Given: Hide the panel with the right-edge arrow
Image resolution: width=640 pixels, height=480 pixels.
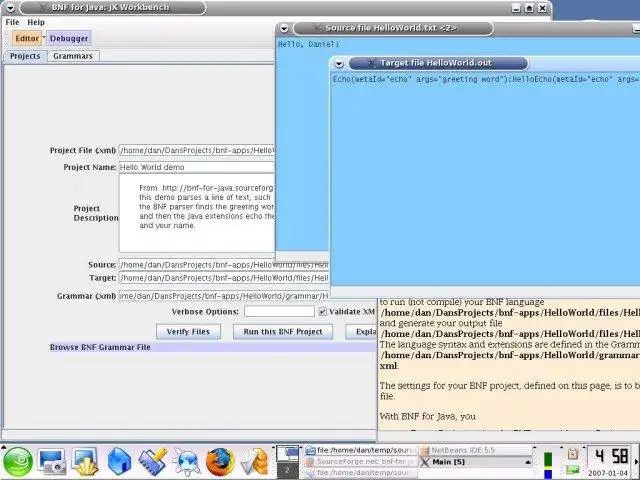Looking at the screenshot, I should [636, 462].
